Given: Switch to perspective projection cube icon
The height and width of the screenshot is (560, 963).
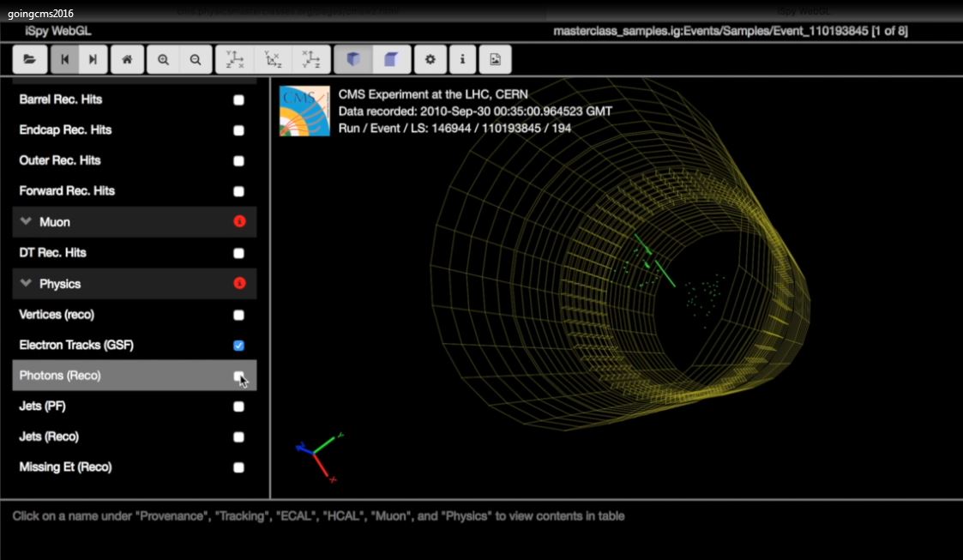Looking at the screenshot, I should 352,59.
